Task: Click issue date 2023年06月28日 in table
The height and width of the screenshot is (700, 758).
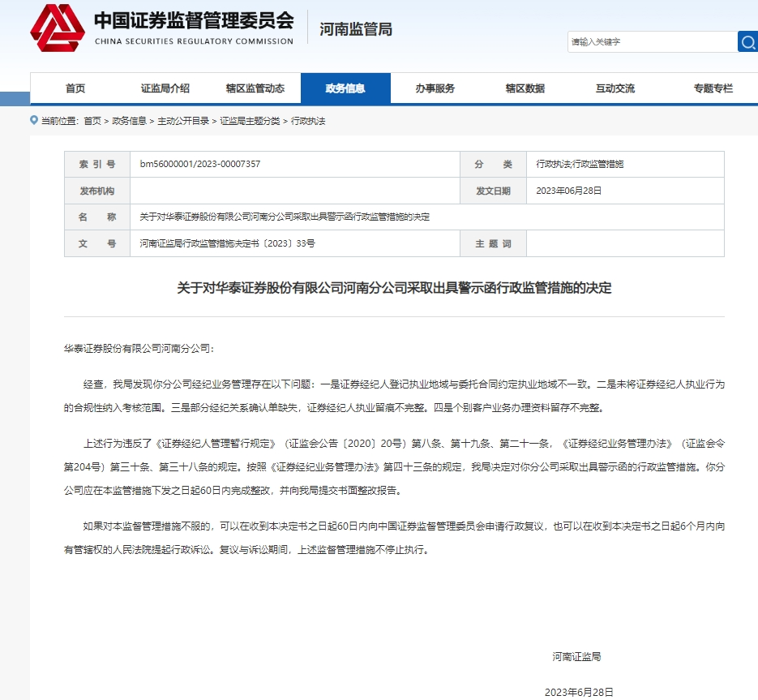Action: tap(568, 191)
